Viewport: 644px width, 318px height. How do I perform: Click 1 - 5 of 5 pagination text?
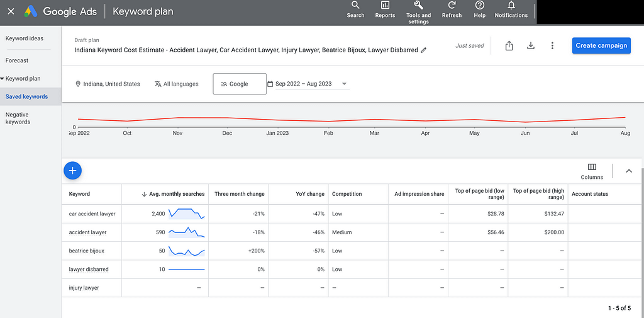(x=619, y=308)
